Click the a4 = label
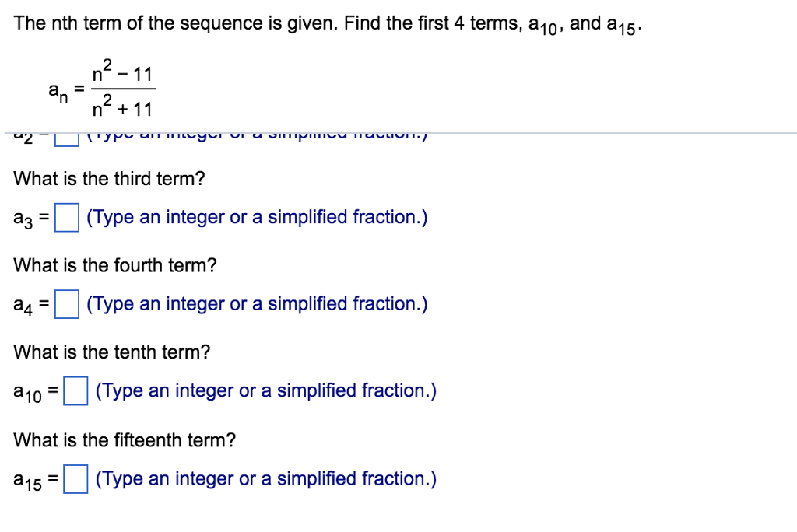 coord(32,305)
